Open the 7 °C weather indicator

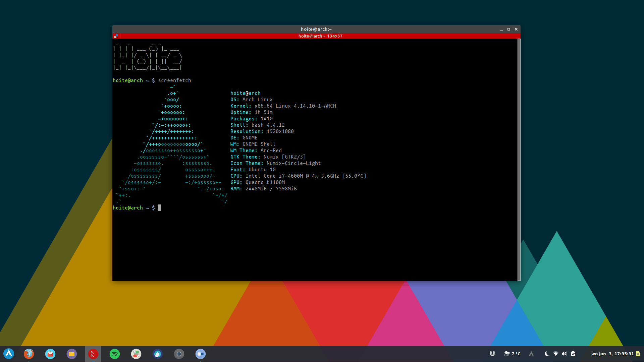tap(513, 354)
